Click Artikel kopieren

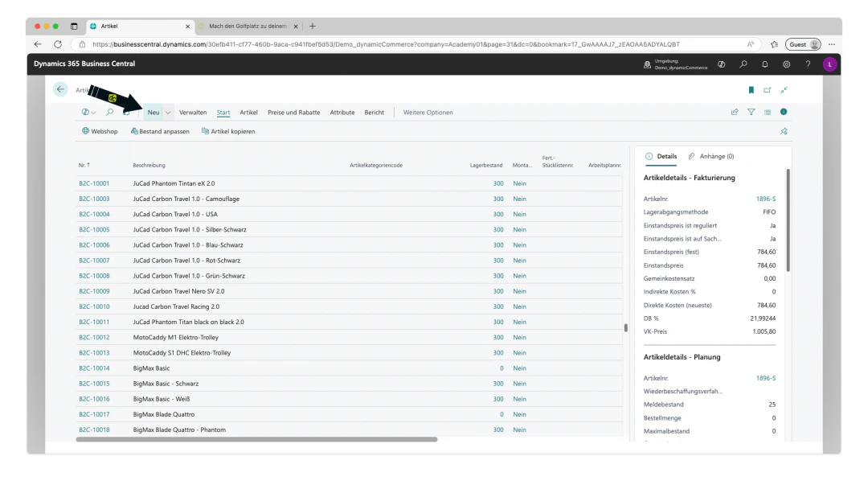(x=228, y=131)
